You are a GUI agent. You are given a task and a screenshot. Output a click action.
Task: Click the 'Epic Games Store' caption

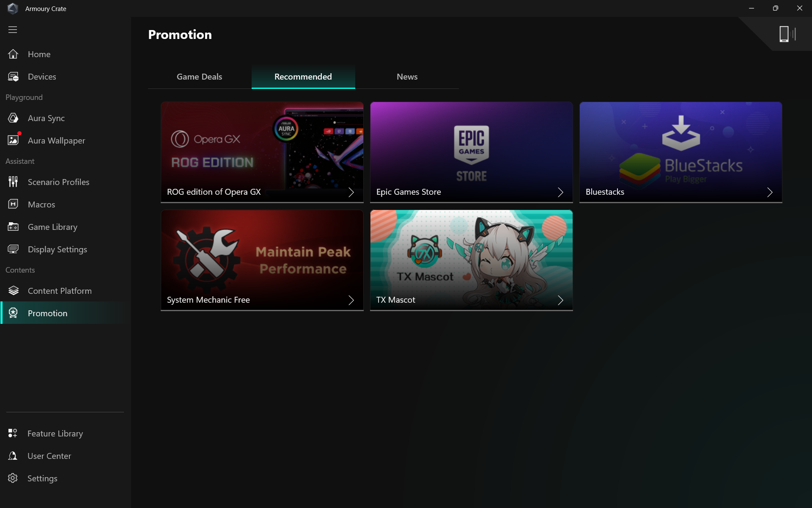pyautogui.click(x=409, y=192)
